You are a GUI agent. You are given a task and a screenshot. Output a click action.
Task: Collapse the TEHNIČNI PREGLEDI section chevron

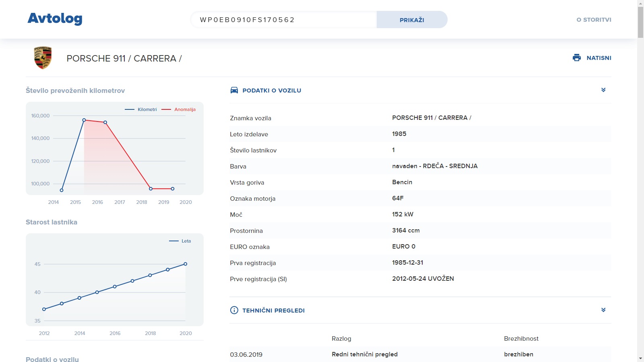603,310
